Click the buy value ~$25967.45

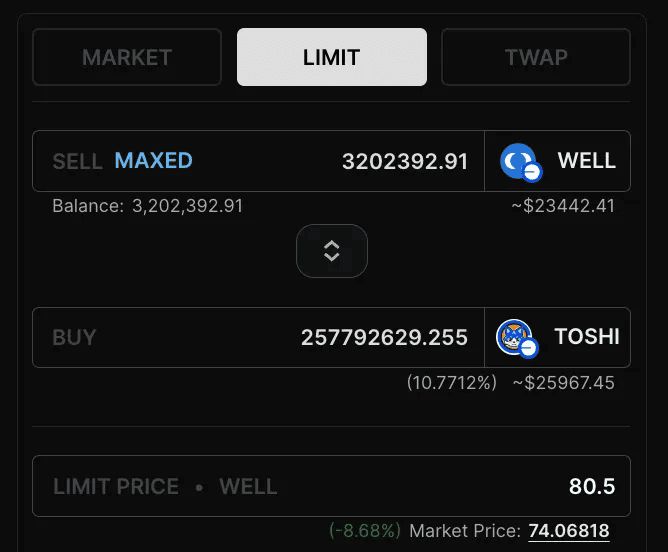click(563, 383)
